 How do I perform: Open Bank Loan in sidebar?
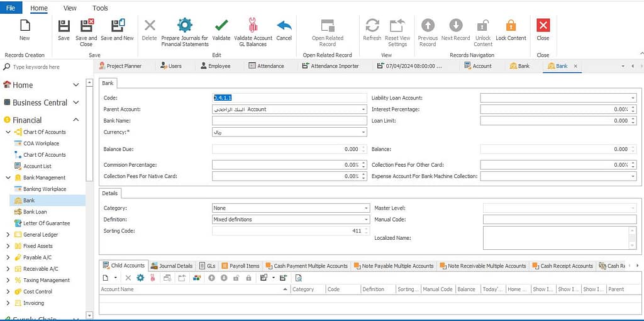[35, 211]
